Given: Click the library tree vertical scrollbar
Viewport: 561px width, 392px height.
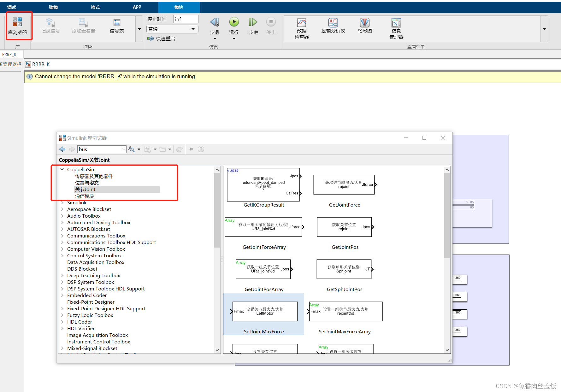Looking at the screenshot, I should [x=217, y=210].
